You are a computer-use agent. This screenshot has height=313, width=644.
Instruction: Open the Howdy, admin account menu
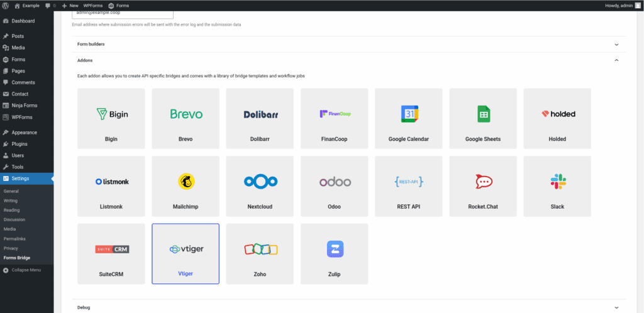click(x=623, y=6)
